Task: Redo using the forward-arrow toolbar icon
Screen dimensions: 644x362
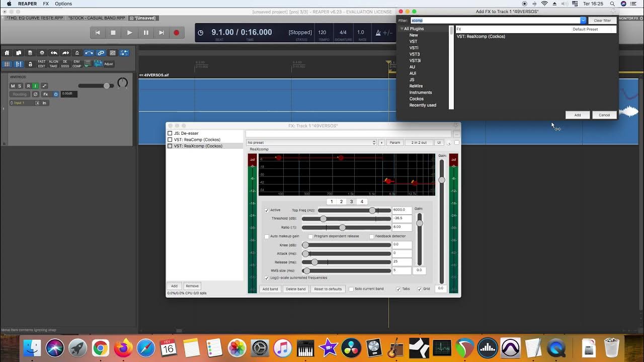Action: click(x=65, y=53)
